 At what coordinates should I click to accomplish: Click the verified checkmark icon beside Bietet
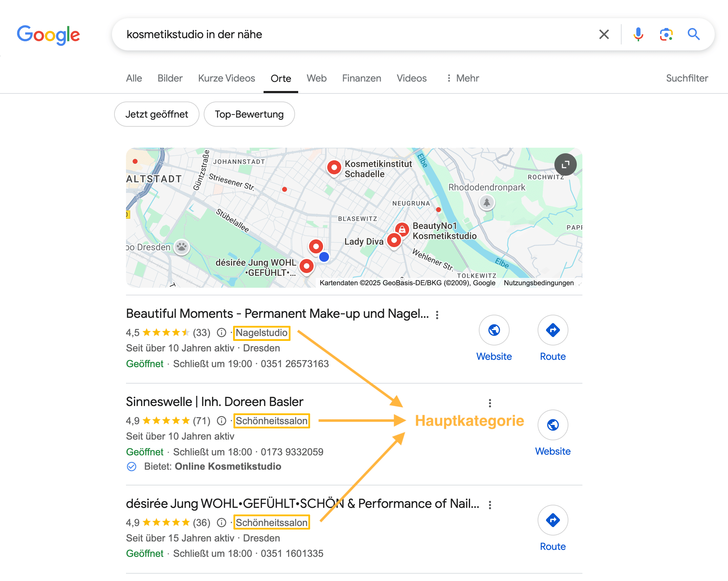pos(132,467)
